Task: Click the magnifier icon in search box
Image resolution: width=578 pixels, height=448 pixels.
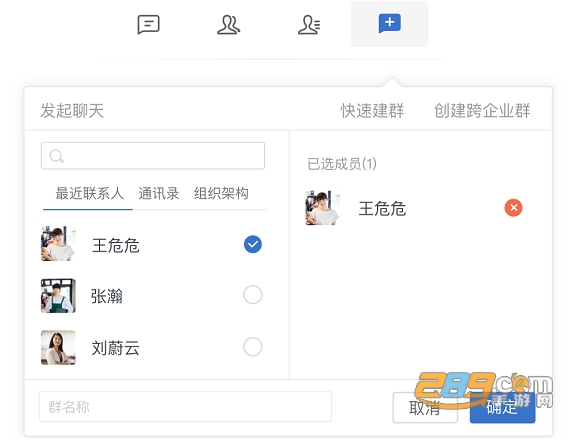Action: coord(56,156)
